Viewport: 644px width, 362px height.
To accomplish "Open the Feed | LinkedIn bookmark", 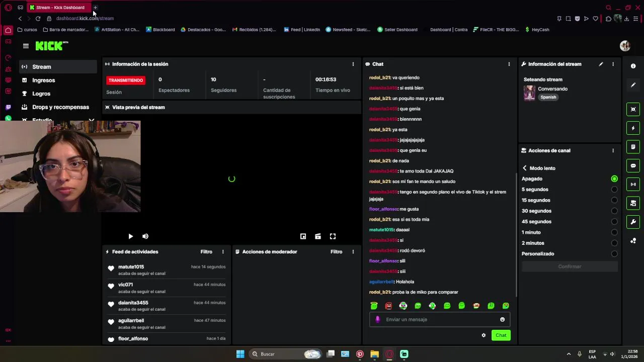I will point(302,30).
